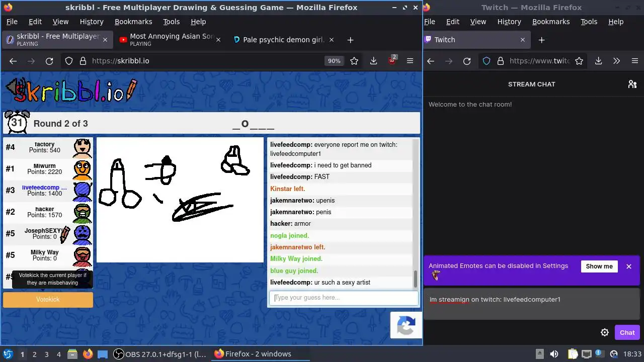Click Miwurm's orange avatar

83,169
